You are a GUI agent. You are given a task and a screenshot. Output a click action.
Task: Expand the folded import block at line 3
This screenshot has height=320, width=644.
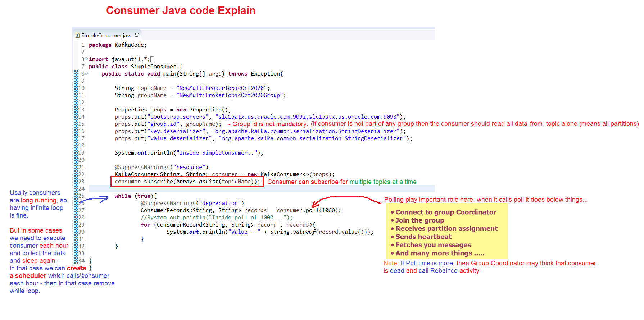point(86,59)
